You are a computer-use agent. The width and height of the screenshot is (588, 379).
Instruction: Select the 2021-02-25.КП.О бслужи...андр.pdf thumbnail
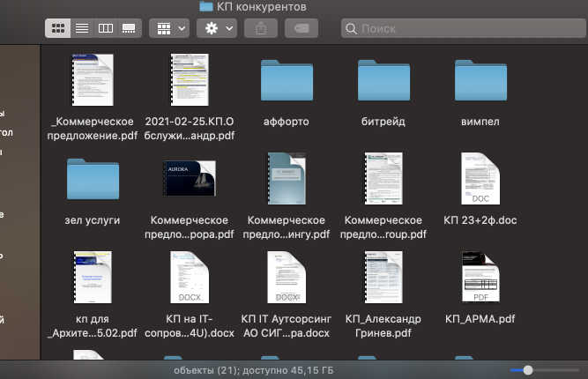pos(190,80)
